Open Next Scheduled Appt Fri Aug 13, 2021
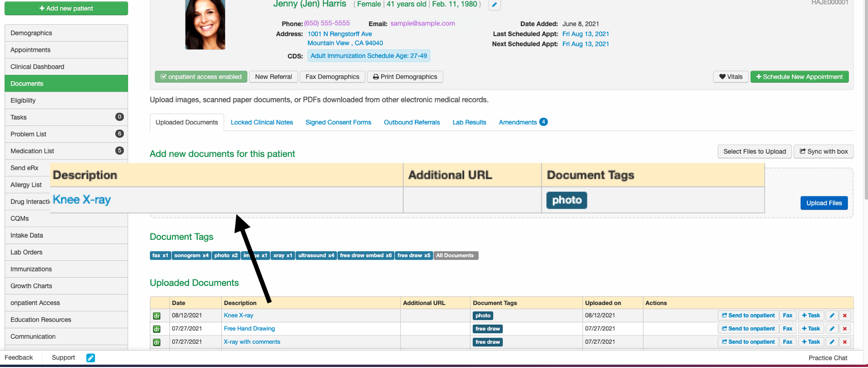Image resolution: width=868 pixels, height=368 pixels. (585, 44)
